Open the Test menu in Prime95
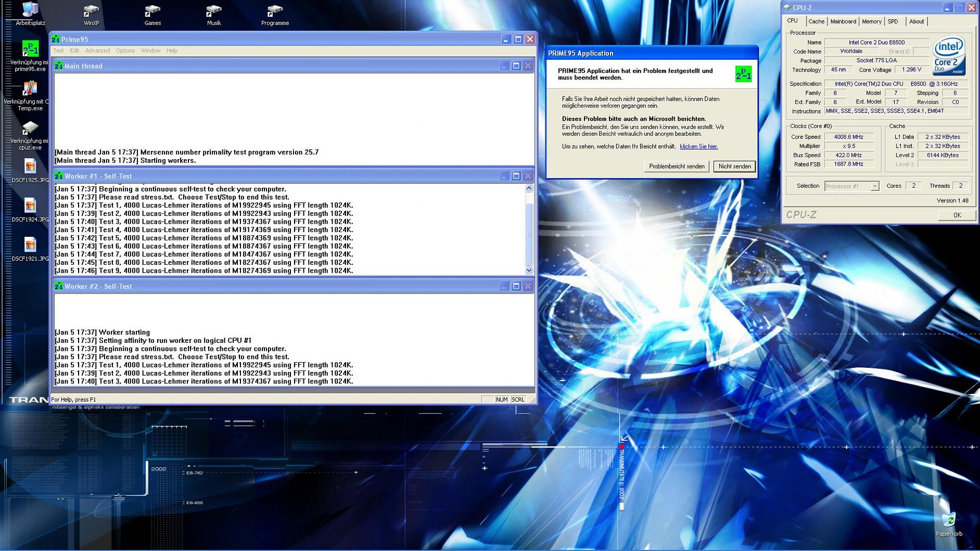The height and width of the screenshot is (551, 980). [x=58, y=50]
